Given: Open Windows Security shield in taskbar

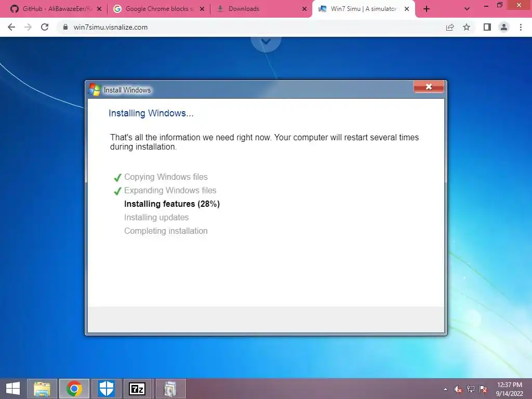Looking at the screenshot, I should pyautogui.click(x=106, y=389).
